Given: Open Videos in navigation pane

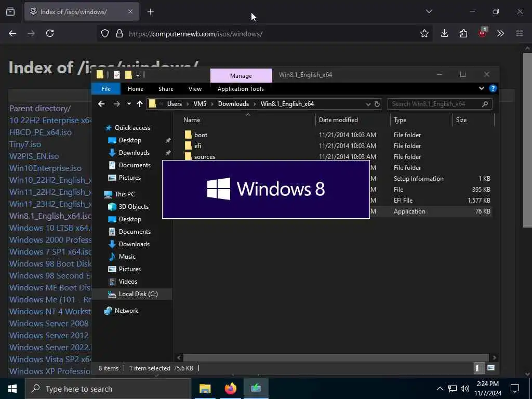Looking at the screenshot, I should coord(128,281).
